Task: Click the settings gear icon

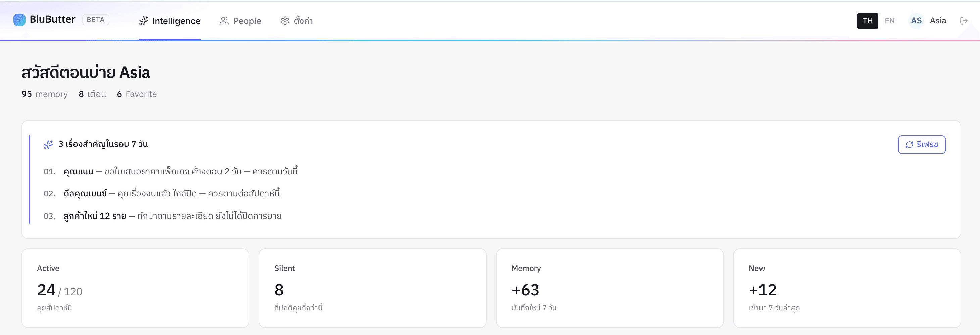Action: pos(285,21)
